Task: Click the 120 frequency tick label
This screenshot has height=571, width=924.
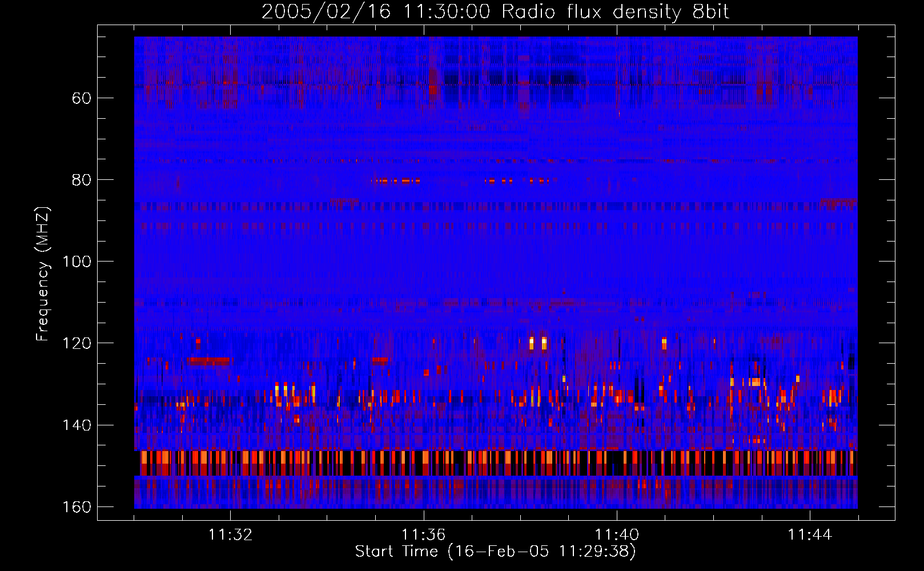Action: click(x=77, y=343)
